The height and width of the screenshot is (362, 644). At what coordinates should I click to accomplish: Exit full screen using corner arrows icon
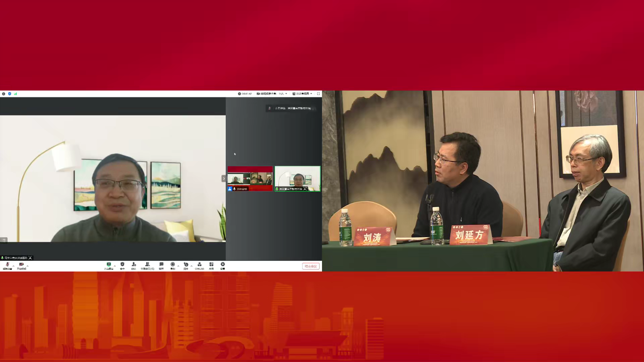318,94
